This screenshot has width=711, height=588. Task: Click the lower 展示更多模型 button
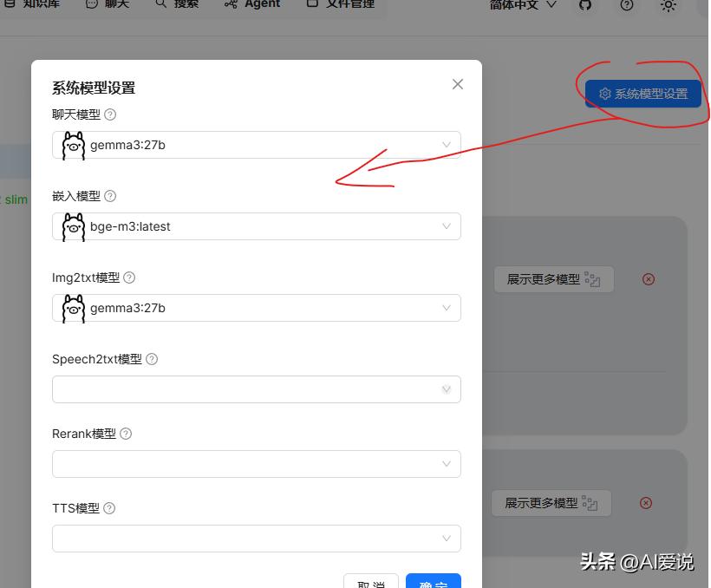point(551,503)
